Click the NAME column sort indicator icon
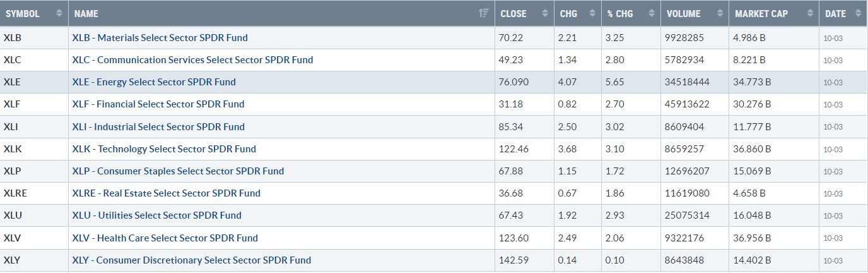Viewport: 868px width, 273px height. [484, 13]
